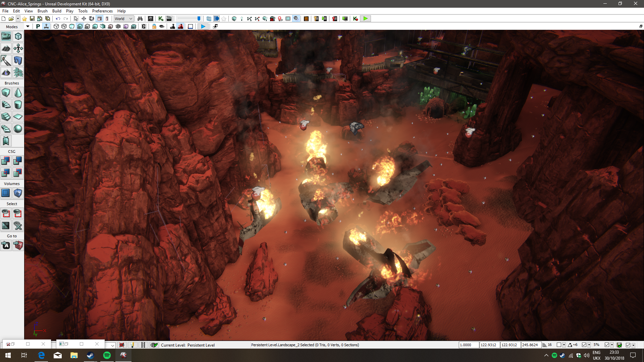Toggle Game View with G button
This screenshot has width=644, height=362.
[144, 26]
